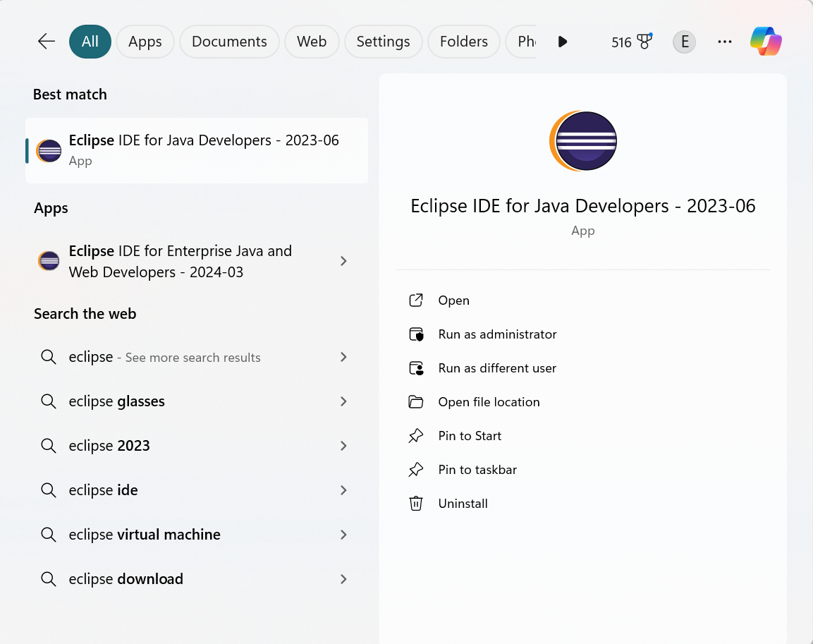Click the Uninstall trash icon
The image size is (813, 644).
pyautogui.click(x=416, y=504)
